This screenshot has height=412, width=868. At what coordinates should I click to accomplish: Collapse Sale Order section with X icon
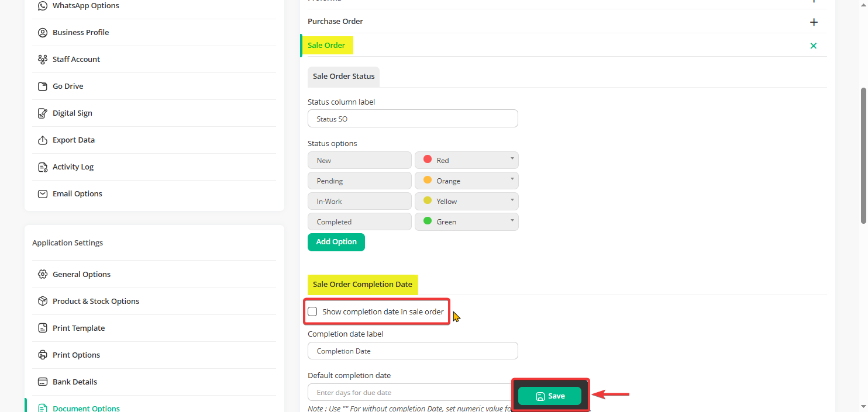(813, 46)
